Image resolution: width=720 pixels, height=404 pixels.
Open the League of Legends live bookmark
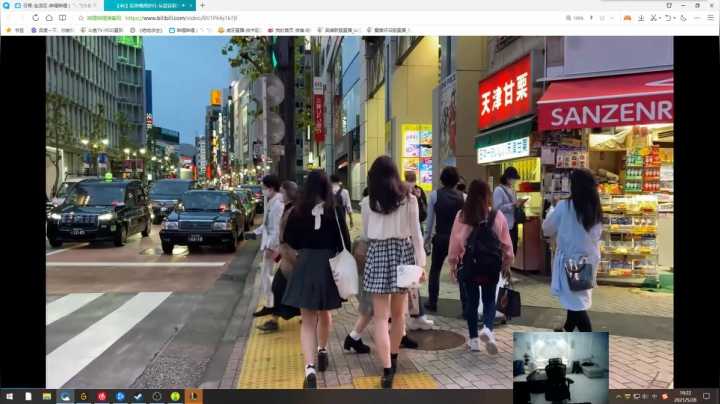click(x=339, y=30)
